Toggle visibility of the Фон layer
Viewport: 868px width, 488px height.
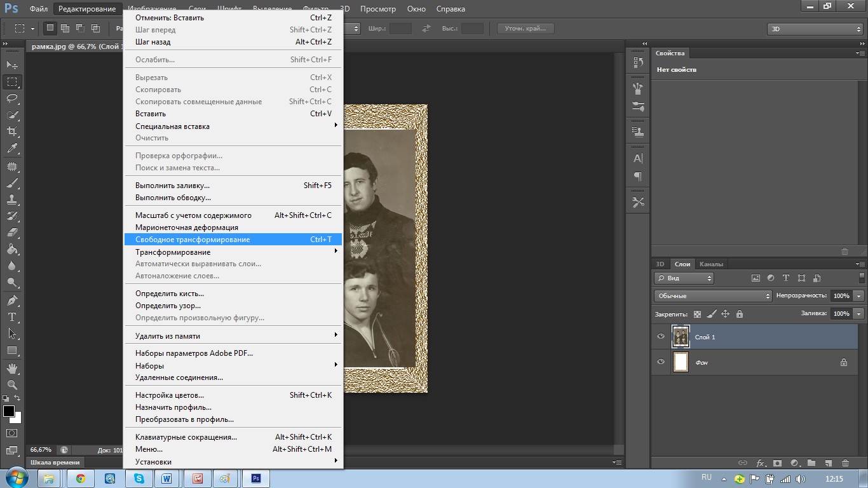pos(661,362)
